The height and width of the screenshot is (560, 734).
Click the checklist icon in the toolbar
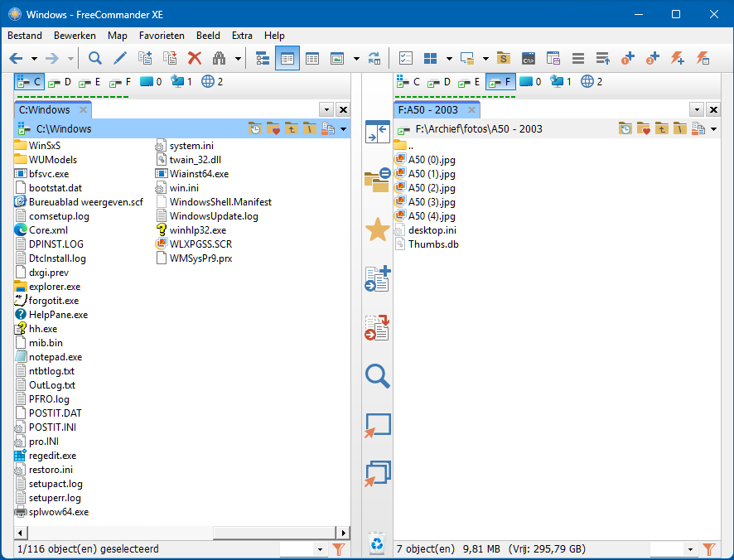405,59
